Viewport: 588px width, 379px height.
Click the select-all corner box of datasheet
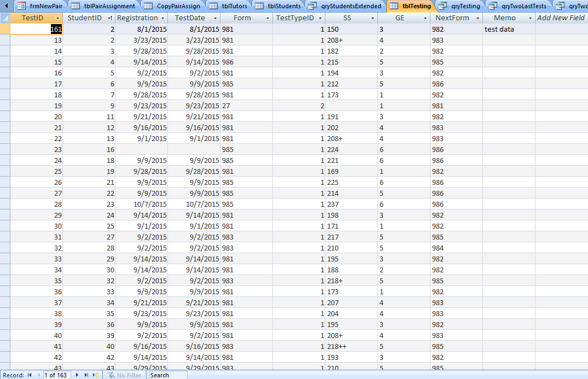(x=5, y=18)
